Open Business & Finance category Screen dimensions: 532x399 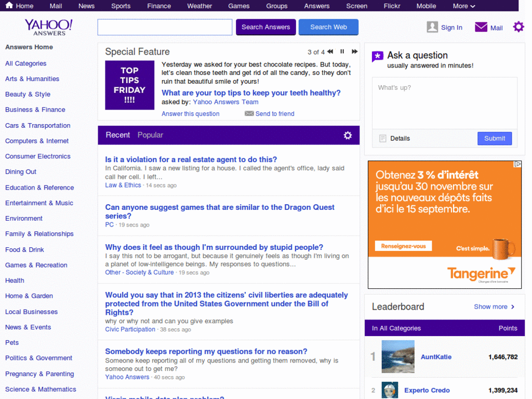coord(35,110)
